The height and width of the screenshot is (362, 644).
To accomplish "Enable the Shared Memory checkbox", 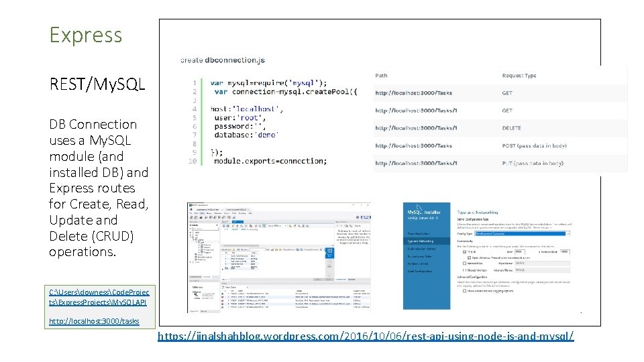I will pyautogui.click(x=464, y=270).
